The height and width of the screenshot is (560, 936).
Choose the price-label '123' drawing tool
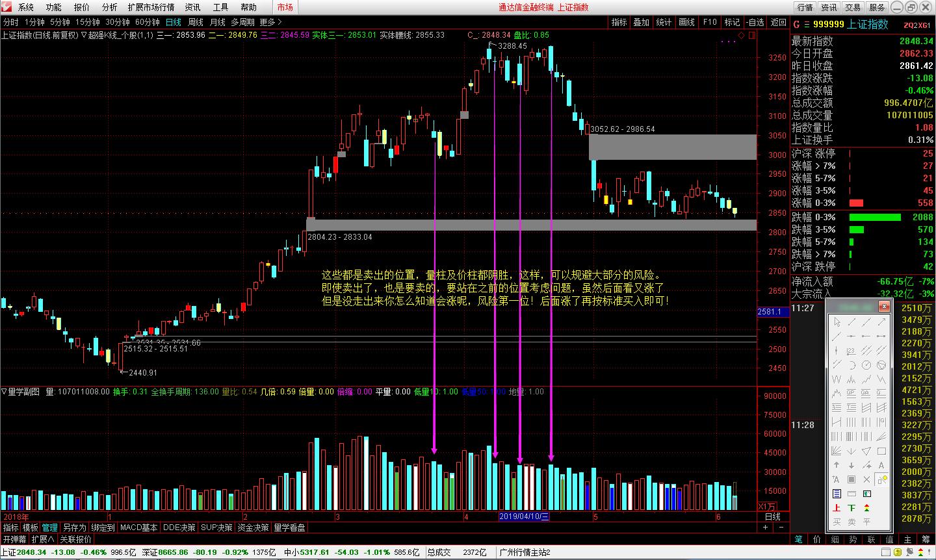point(851,351)
